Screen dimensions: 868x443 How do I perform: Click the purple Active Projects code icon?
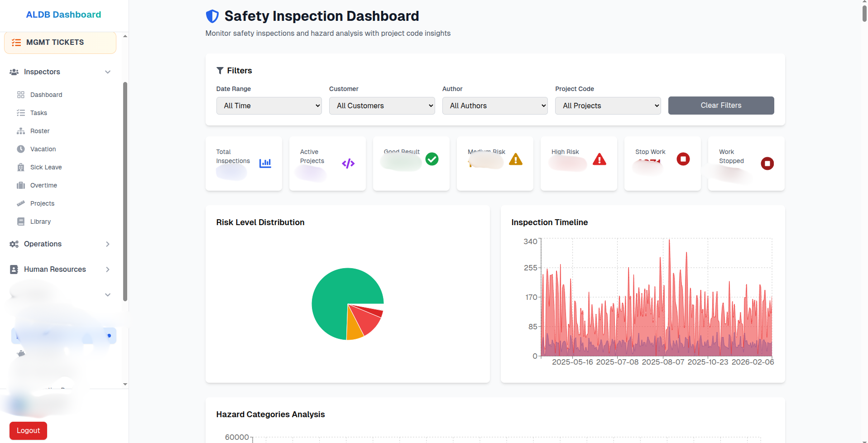[348, 164]
